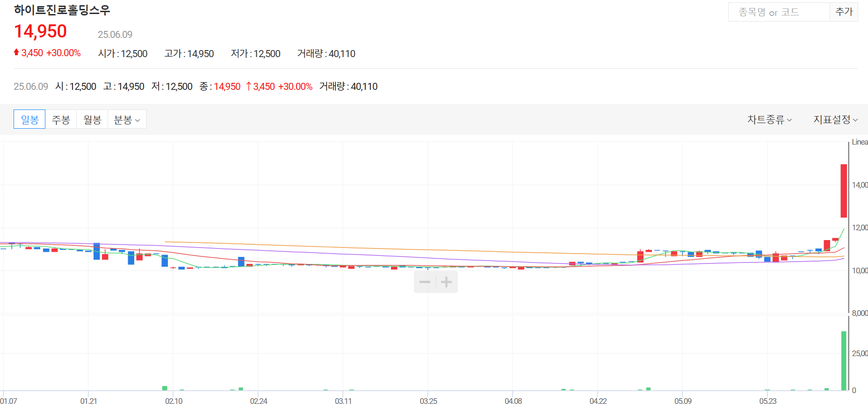Open the 지표설정 indicator settings dropdown
This screenshot has width=868, height=409.
(x=836, y=120)
